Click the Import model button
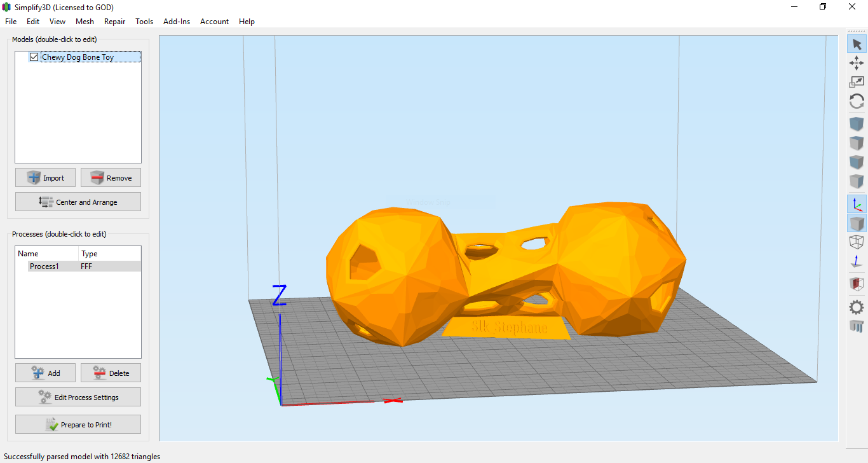Screen dimensions: 868x463 (46, 177)
